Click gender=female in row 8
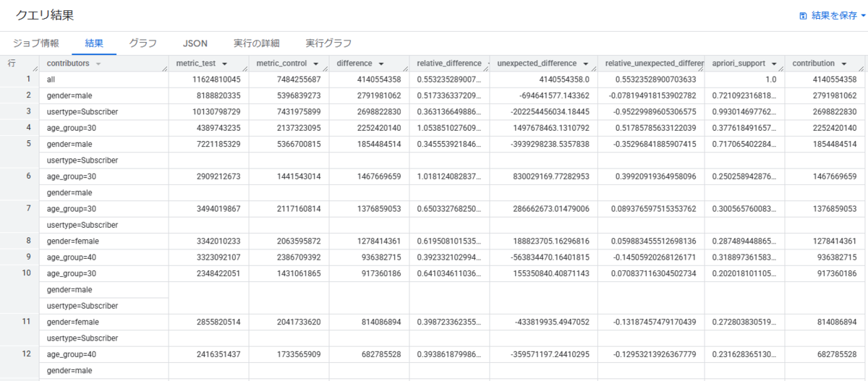The width and height of the screenshot is (868, 381). click(x=72, y=241)
